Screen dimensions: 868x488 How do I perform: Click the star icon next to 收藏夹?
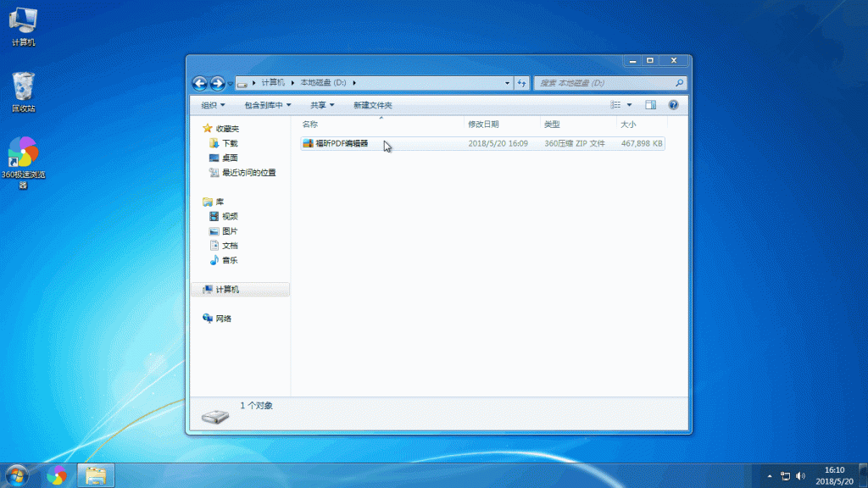(x=208, y=129)
